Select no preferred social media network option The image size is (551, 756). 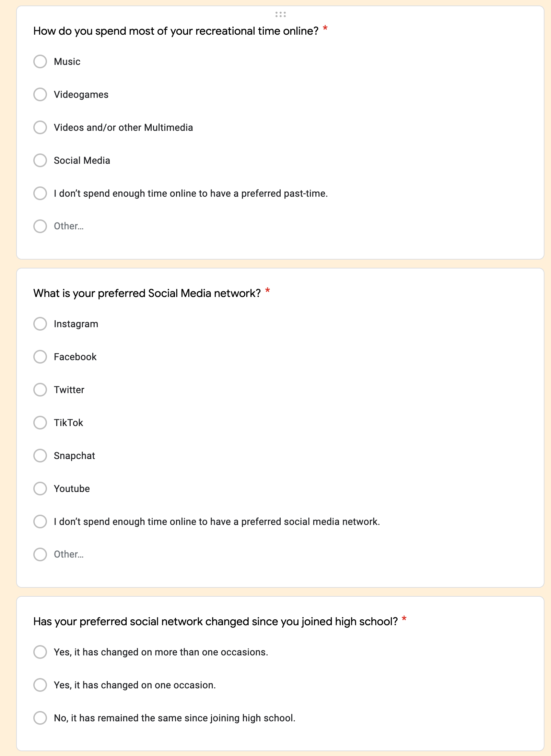click(x=40, y=522)
